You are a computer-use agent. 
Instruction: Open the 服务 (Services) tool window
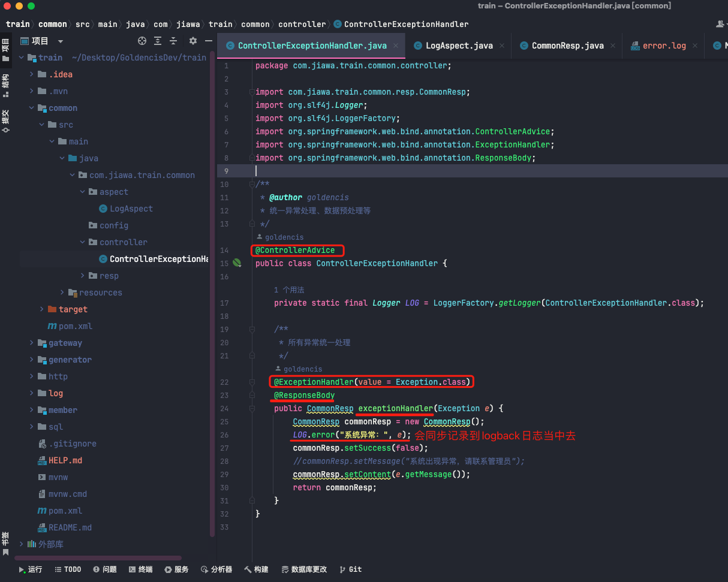pos(177,569)
